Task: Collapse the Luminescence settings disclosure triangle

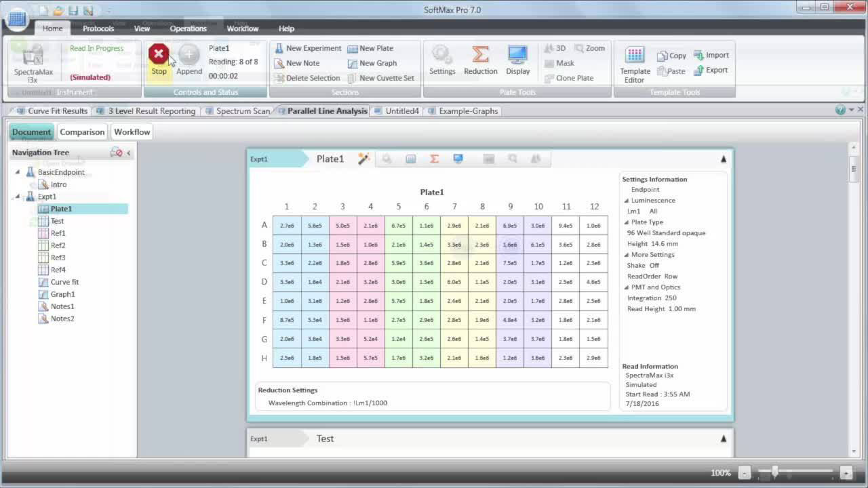Action: pos(625,201)
